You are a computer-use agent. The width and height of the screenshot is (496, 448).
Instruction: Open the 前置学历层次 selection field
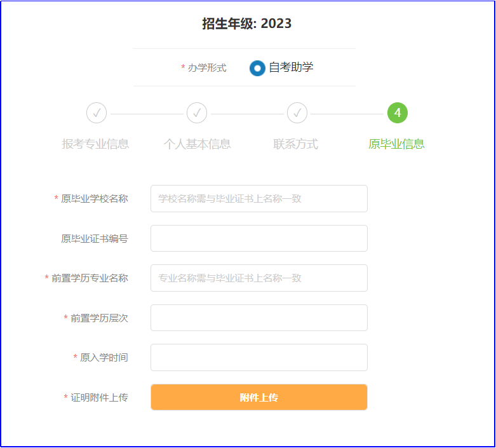pos(258,318)
